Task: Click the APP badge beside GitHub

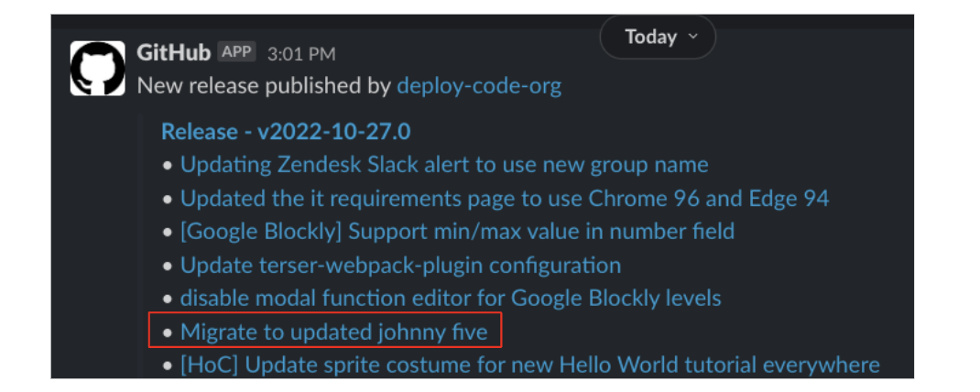Action: point(236,52)
